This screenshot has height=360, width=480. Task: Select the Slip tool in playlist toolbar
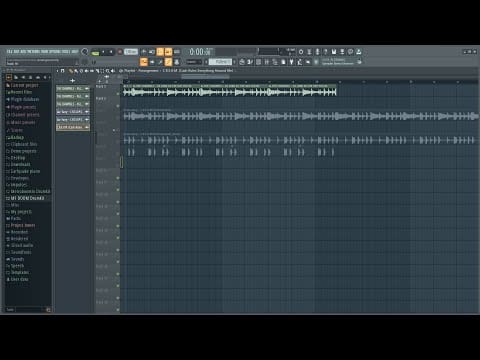pos(92,71)
